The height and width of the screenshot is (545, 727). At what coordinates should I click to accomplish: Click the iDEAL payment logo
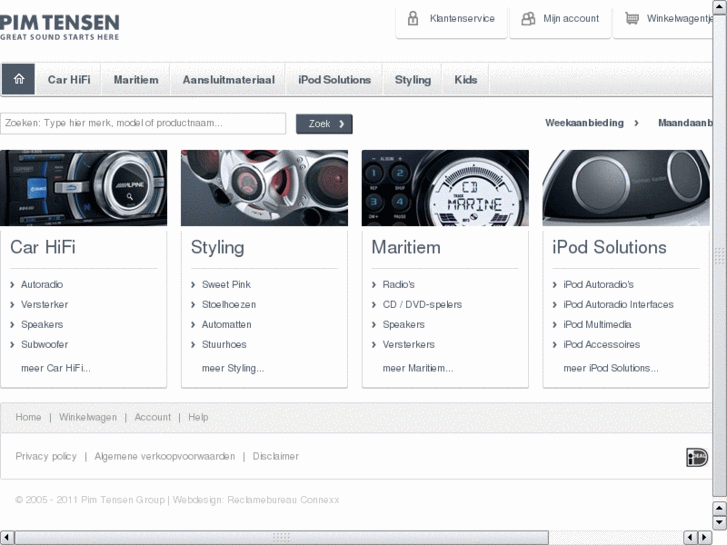697,457
